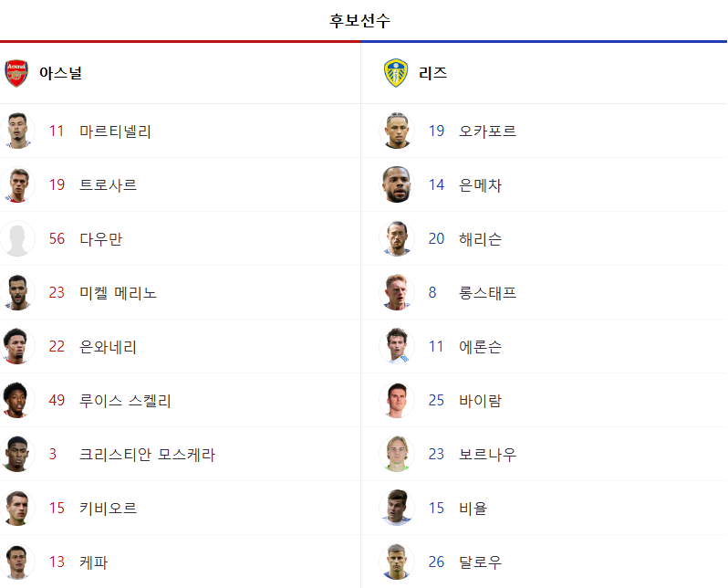Select 에론슨 player name
The width and height of the screenshot is (728, 588).
pyautogui.click(x=481, y=346)
